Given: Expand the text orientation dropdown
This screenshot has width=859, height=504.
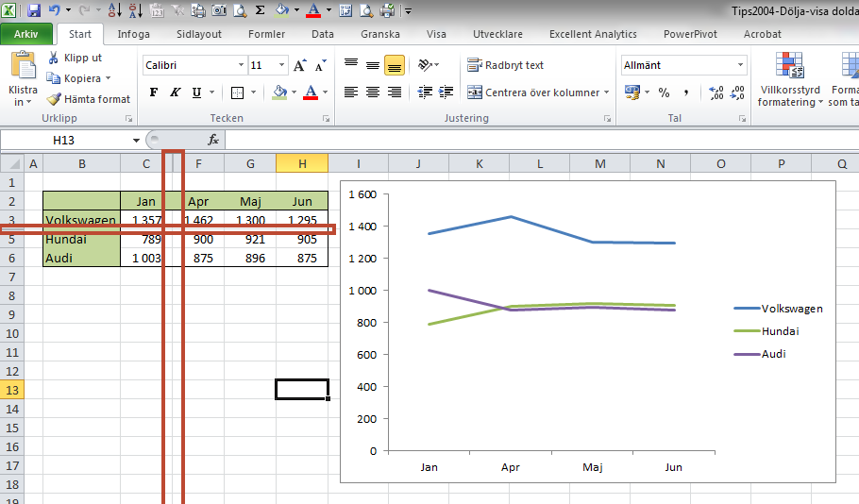Looking at the screenshot, I should click(x=437, y=65).
